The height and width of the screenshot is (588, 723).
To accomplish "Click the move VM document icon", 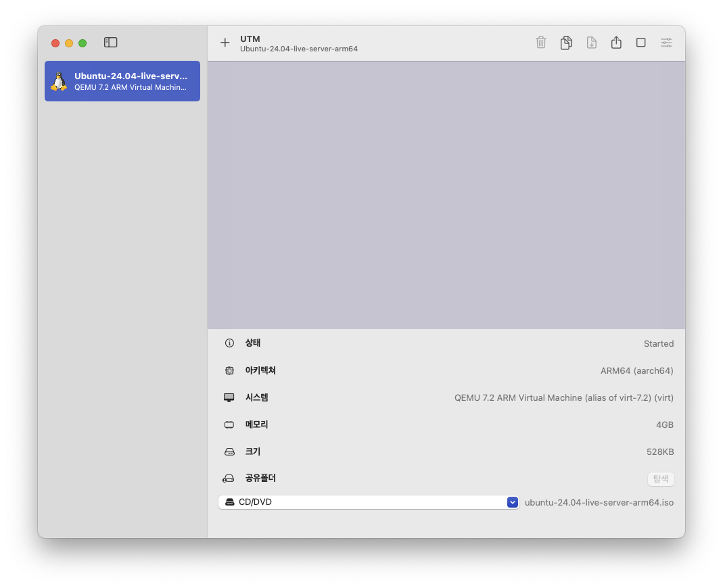I will click(592, 43).
